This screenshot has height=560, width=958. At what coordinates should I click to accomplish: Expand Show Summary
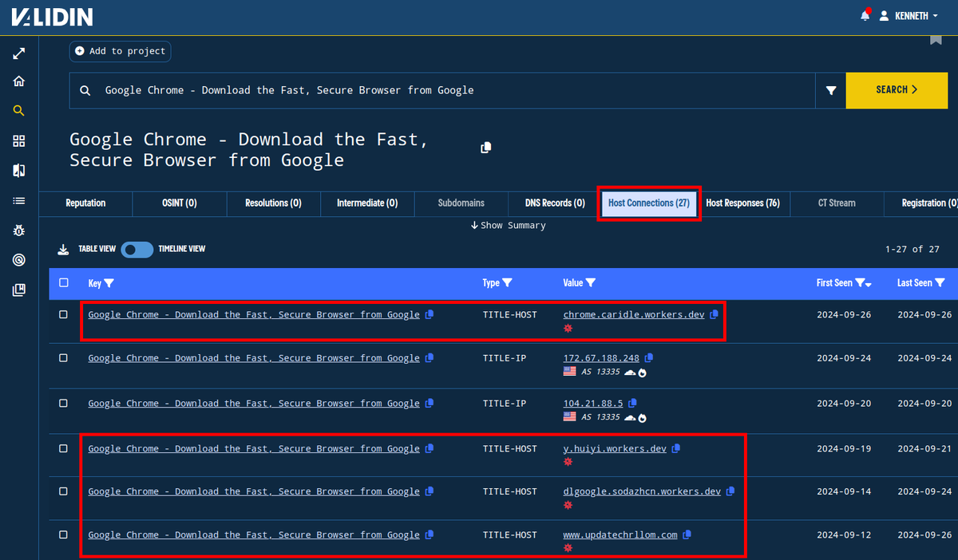click(x=509, y=226)
